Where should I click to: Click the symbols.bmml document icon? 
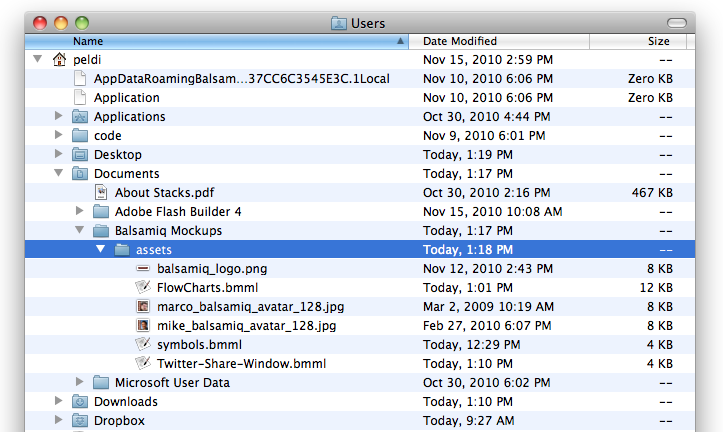click(142, 345)
